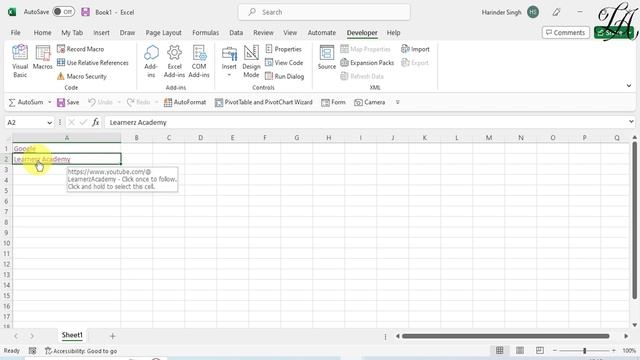Screen dimensions: 640x360
Task: Click the Insert Function fx button
Action: [96, 122]
